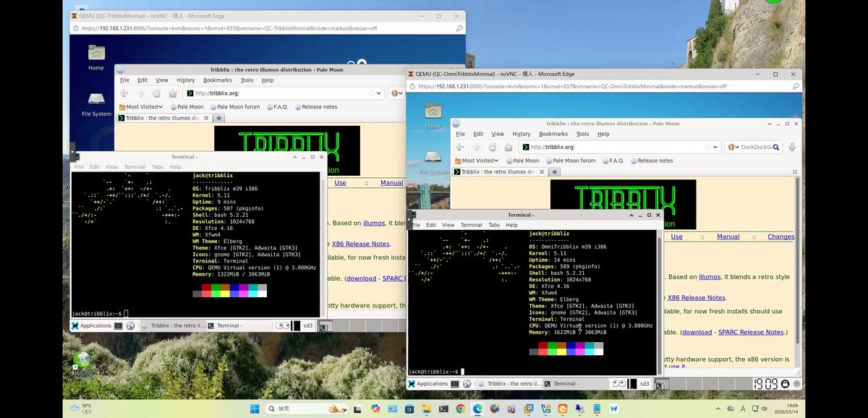
Task: Click Edge address bar of OmniTribblixMinimal window
Action: [x=603, y=86]
